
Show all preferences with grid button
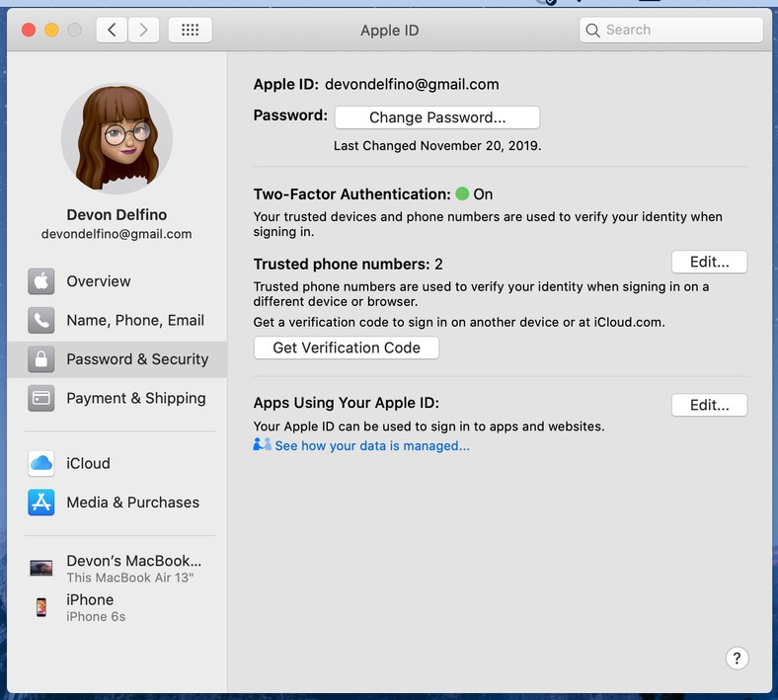point(190,30)
